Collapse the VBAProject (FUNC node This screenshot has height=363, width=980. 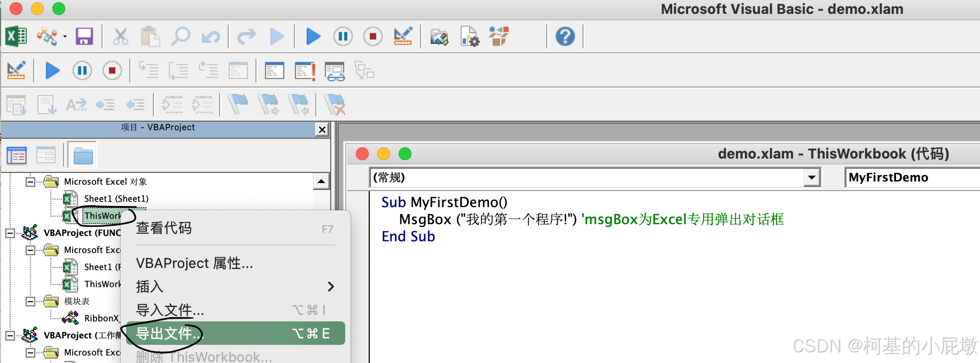pyautogui.click(x=10, y=233)
